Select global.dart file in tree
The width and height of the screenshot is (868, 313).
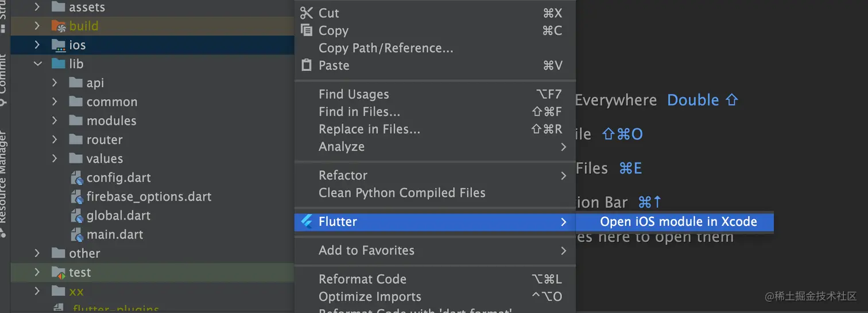click(118, 216)
